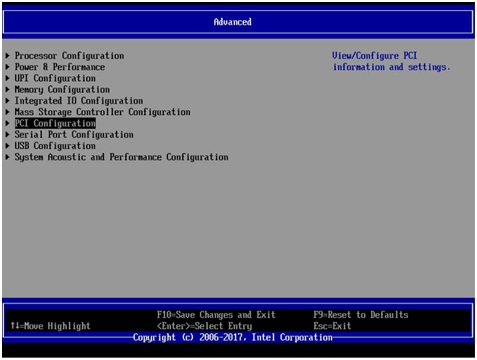477x360 pixels.
Task: Select highlighted PCI Configuration entry
Action: [x=55, y=123]
